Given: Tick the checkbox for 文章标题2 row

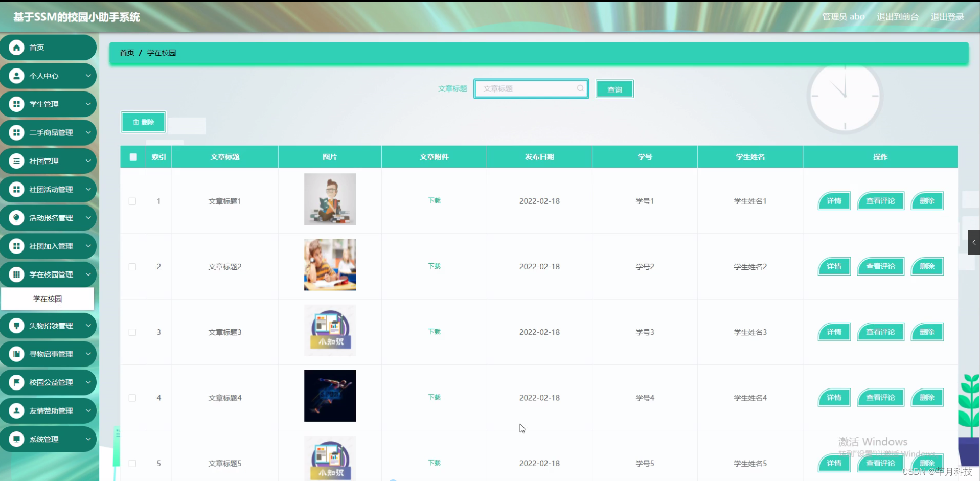Looking at the screenshot, I should 132,266.
